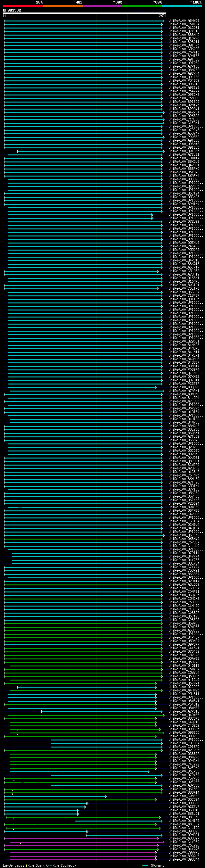The image size is (205, 868).
Task: Click the green ~80% legend segment
Action: click(x=142, y=6)
